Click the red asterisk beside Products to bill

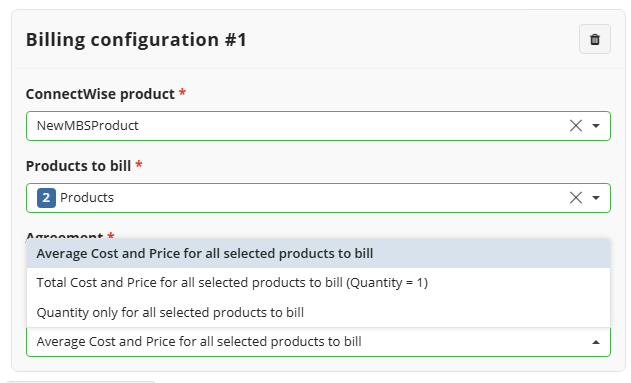(139, 165)
